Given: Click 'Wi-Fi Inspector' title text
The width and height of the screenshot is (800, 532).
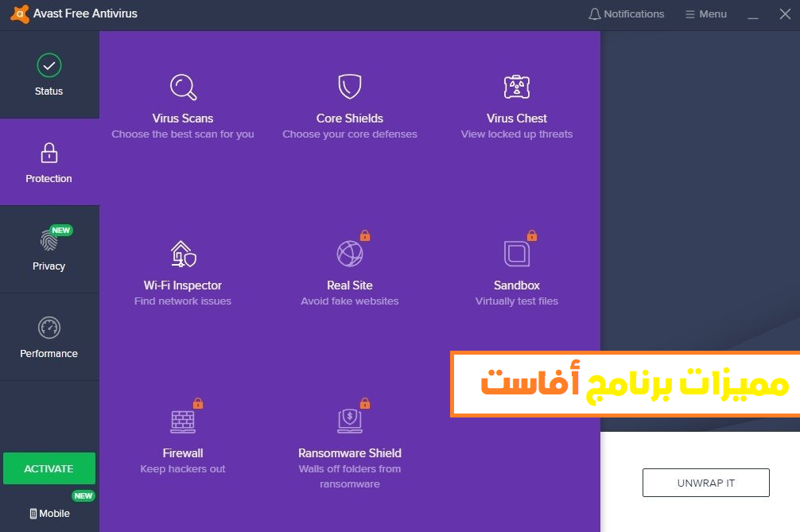Looking at the screenshot, I should [x=183, y=285].
